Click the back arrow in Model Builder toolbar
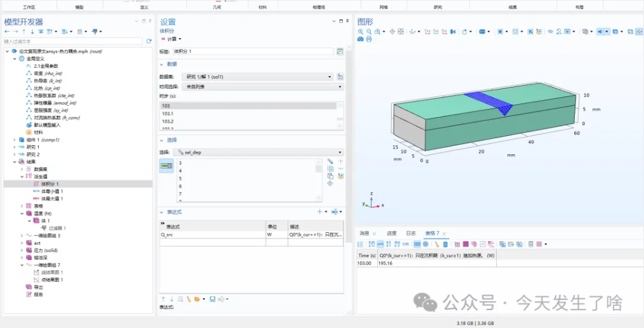Viewport: 644px width, 328px height. click(x=7, y=31)
